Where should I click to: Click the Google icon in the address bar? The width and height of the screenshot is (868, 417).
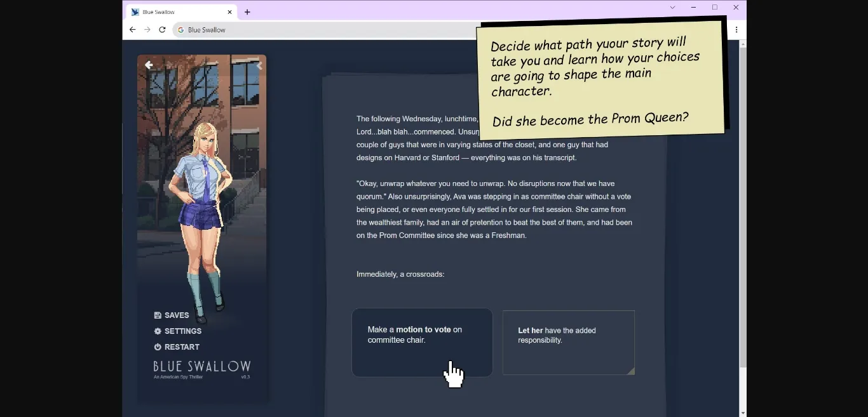pos(180,29)
